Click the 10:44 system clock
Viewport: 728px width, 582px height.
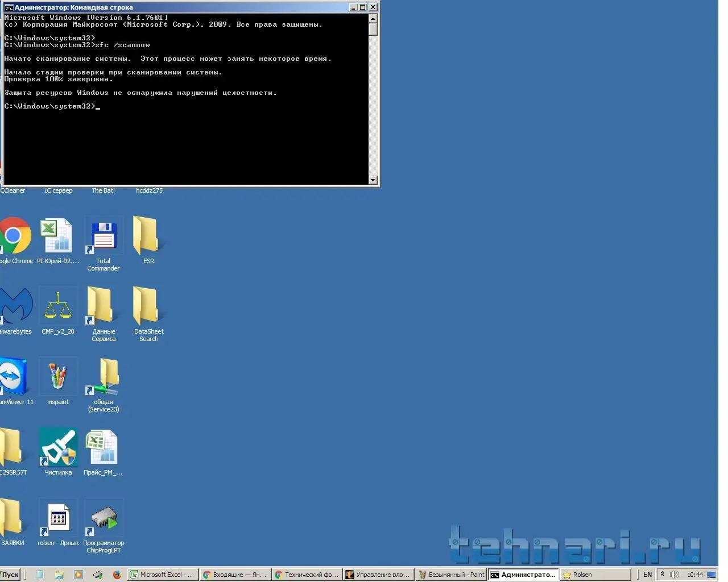coord(695,575)
